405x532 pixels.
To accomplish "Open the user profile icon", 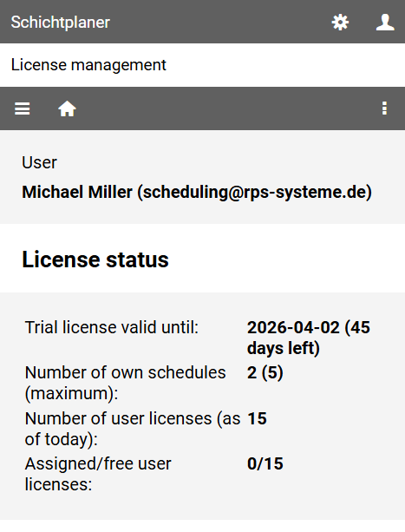I will point(385,23).
